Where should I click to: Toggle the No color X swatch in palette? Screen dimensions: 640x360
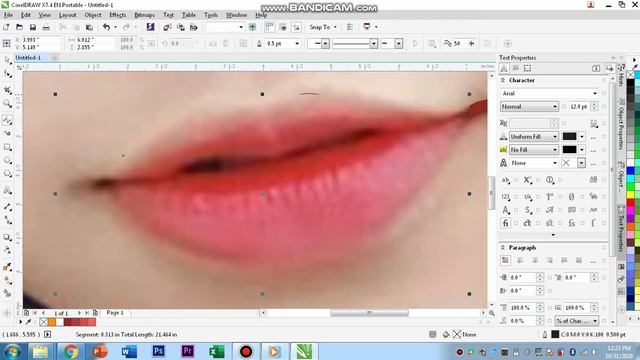631,75
